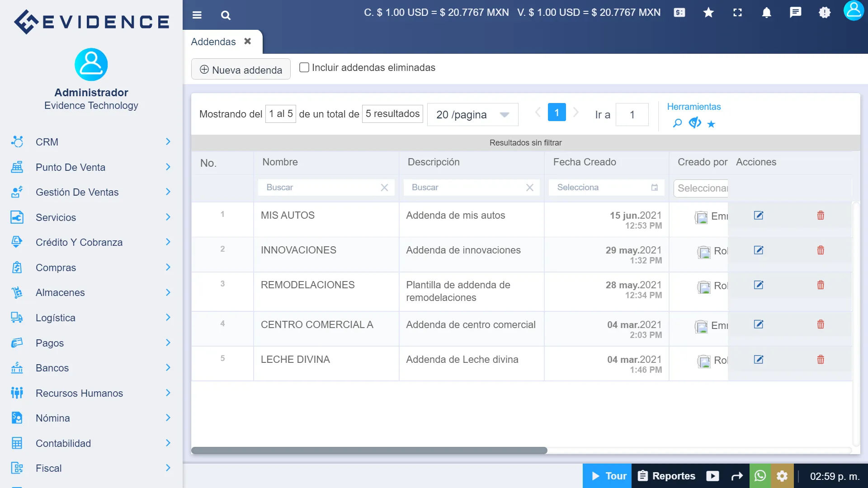Close the Addendas tab

(x=248, y=41)
